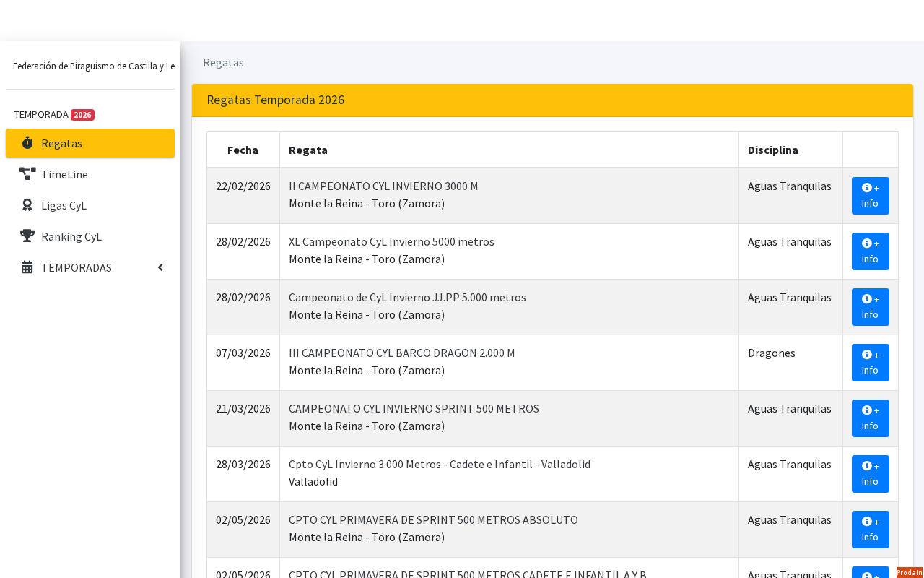
Task: Click the red 2026 season badge
Action: coord(82,115)
